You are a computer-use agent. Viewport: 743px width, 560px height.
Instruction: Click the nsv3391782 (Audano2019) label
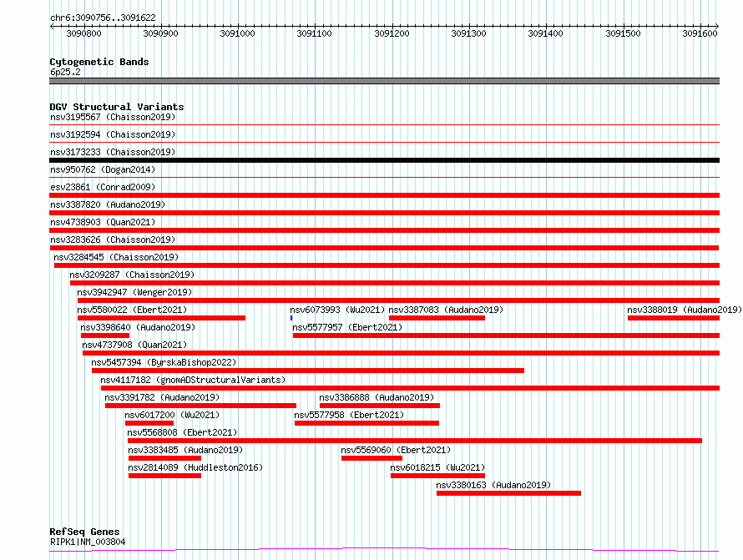point(162,397)
